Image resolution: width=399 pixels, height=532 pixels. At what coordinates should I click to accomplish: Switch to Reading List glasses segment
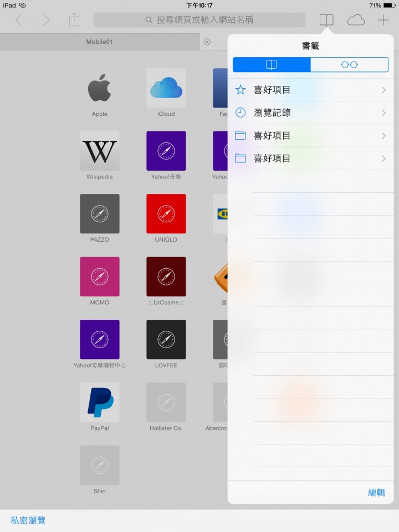coord(349,64)
